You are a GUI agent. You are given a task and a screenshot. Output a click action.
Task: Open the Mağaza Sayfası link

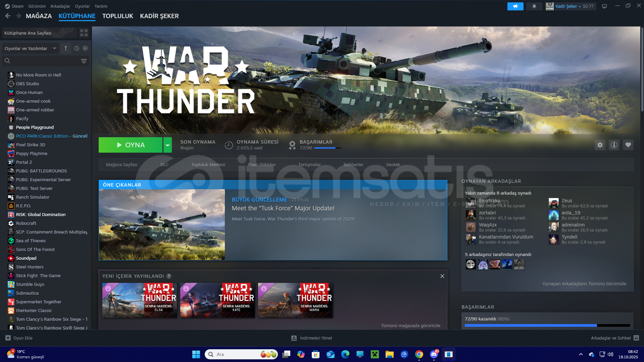click(x=122, y=164)
